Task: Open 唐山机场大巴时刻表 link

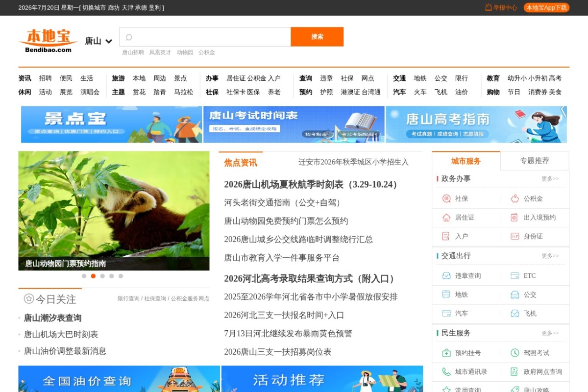Action: click(x=61, y=335)
